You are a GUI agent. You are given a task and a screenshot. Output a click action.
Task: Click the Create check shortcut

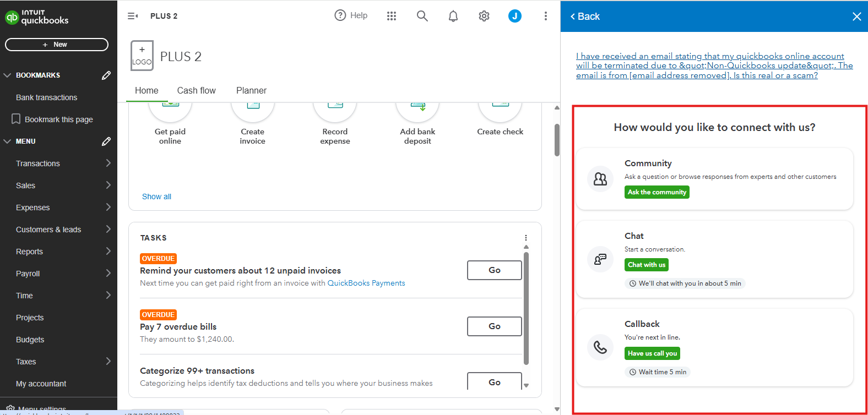pyautogui.click(x=501, y=119)
